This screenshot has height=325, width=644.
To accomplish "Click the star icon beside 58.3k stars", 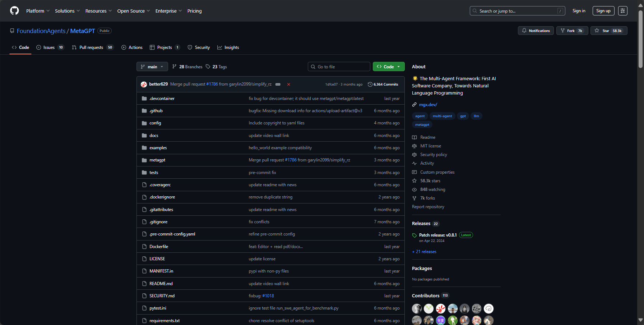I will [x=414, y=181].
